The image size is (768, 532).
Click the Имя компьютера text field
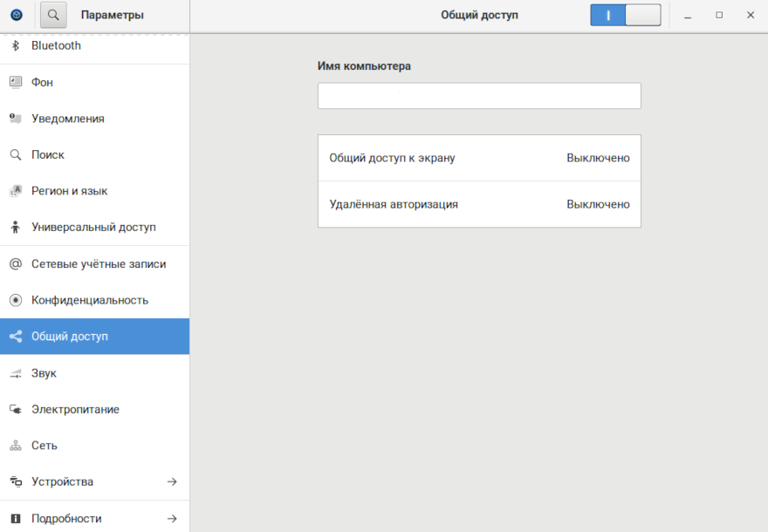479,96
